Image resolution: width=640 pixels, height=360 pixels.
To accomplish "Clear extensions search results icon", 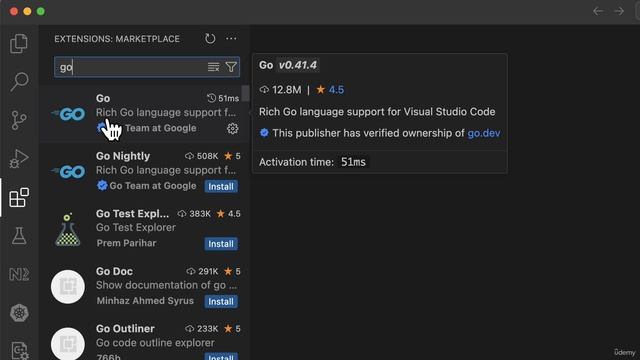I will (213, 67).
